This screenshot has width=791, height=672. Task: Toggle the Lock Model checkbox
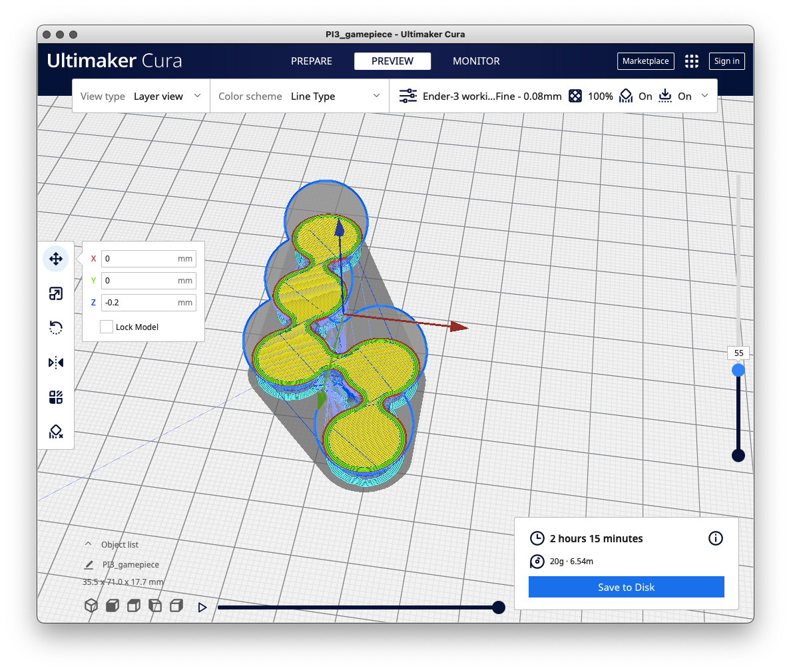(x=107, y=327)
